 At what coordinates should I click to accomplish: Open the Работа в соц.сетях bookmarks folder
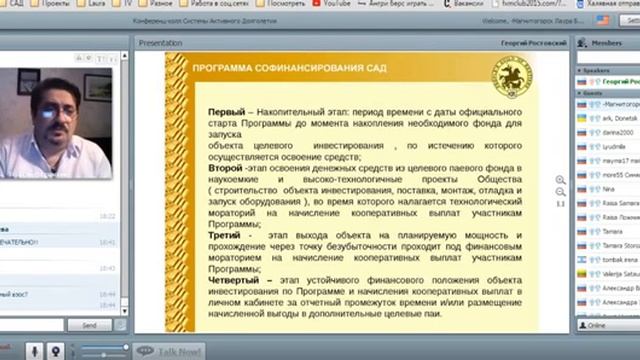[215, 4]
